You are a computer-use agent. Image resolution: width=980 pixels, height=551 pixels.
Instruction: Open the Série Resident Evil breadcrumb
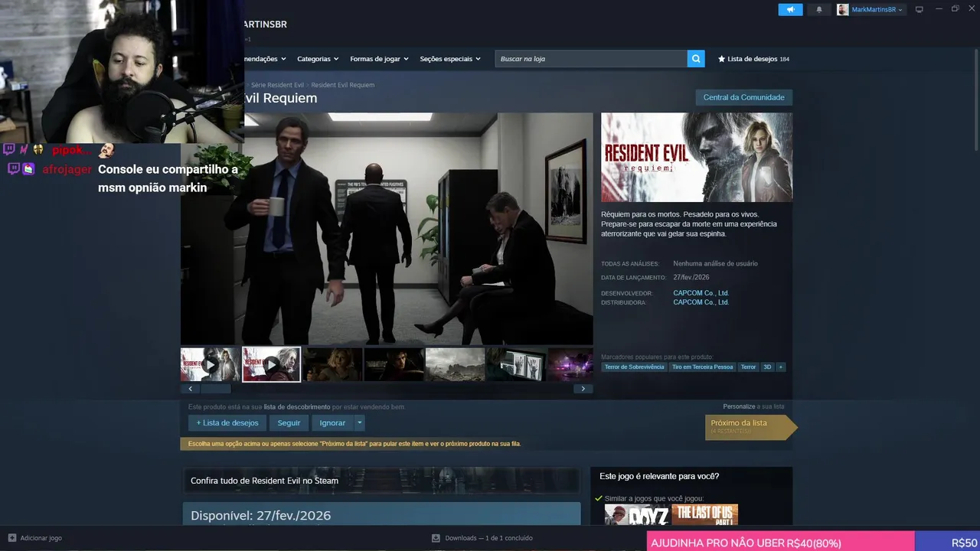click(x=277, y=85)
